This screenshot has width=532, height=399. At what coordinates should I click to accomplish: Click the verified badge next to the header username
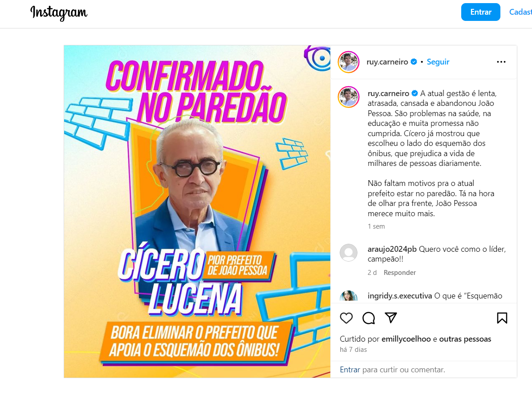414,62
